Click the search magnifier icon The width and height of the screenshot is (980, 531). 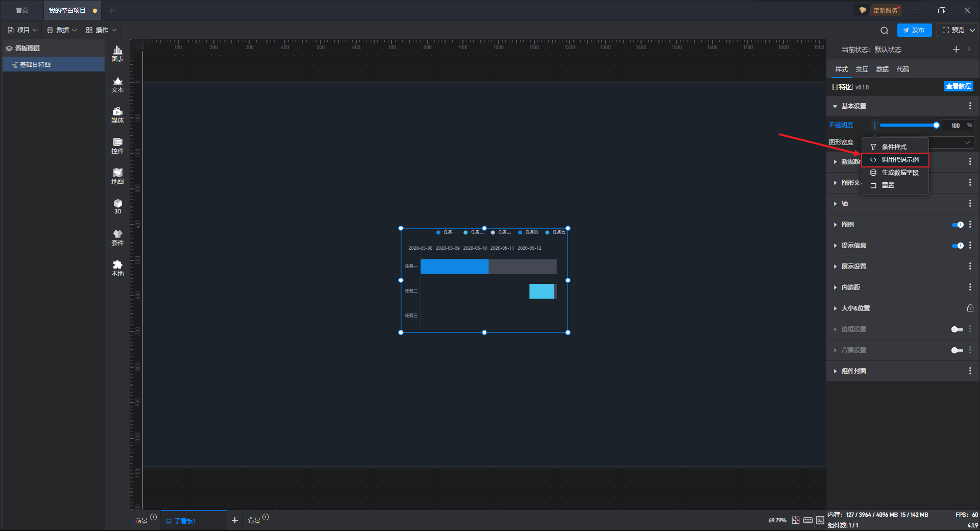885,30
